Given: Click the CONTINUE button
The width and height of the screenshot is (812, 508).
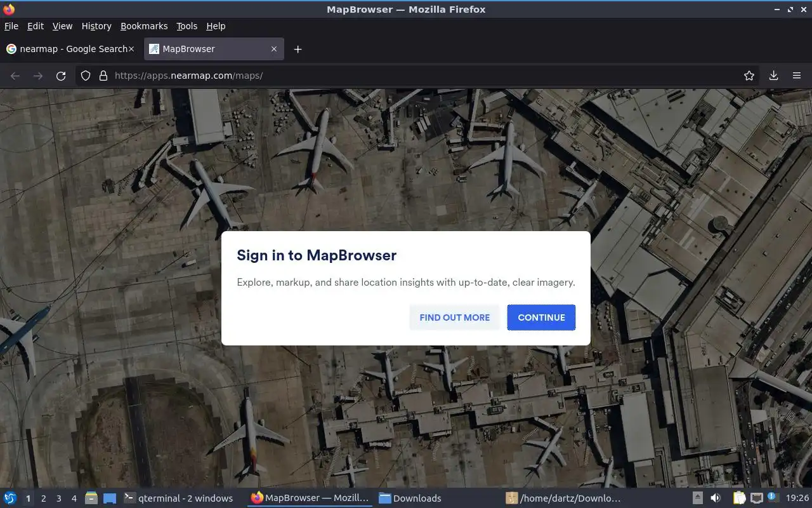Looking at the screenshot, I should coord(541,317).
